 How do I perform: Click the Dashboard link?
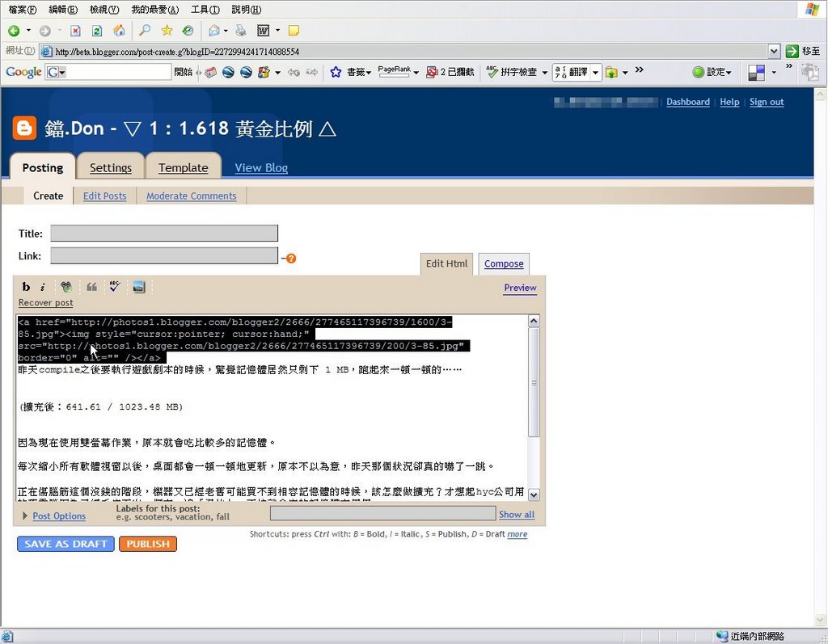(687, 102)
